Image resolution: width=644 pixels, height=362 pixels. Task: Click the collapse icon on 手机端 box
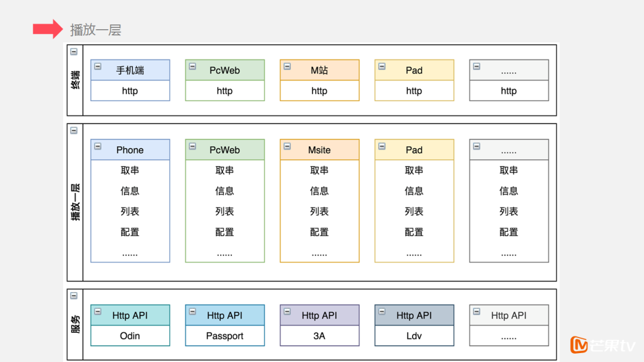(x=98, y=67)
